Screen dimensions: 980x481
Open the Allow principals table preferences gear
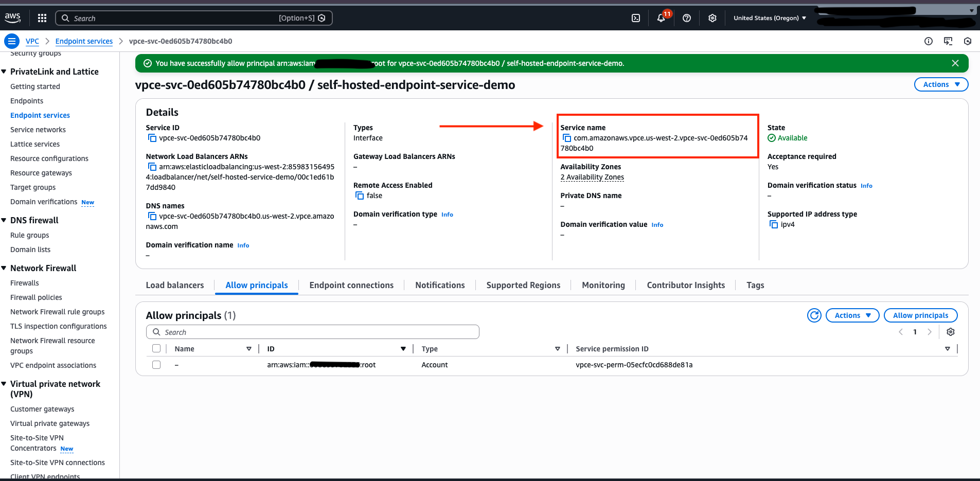point(950,332)
